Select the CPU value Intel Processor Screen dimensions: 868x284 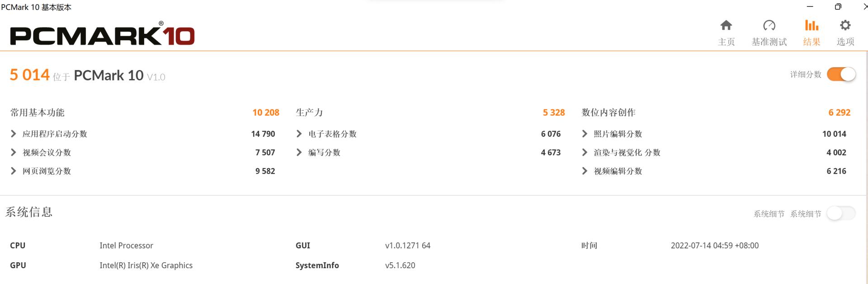(127, 245)
